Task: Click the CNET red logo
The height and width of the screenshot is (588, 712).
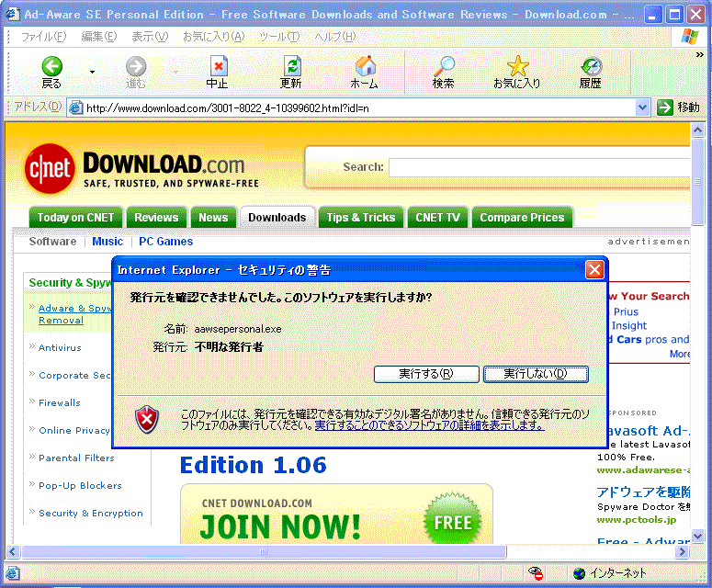Action: tap(50, 168)
